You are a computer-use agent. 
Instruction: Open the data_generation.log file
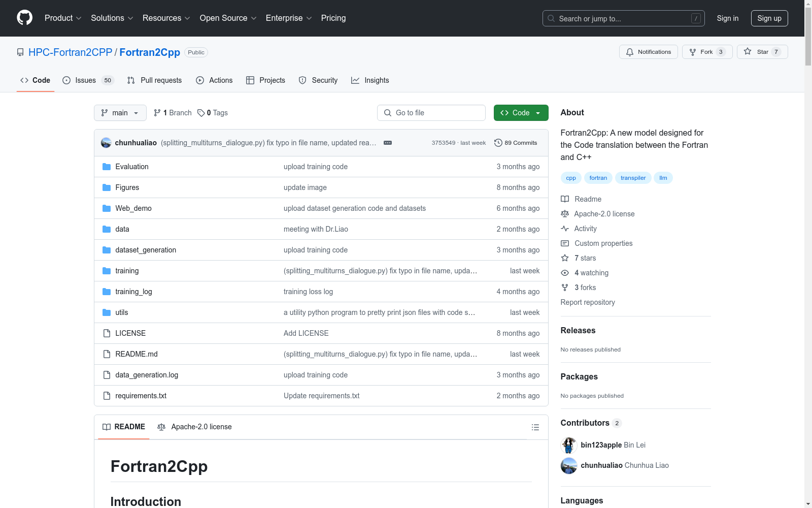pyautogui.click(x=147, y=375)
